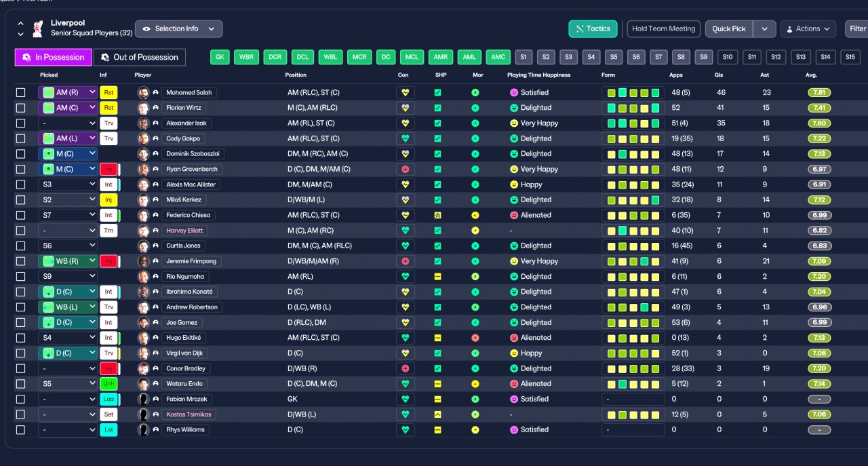
Task: Click Hugo Ekitiké's red morale icon
Action: pyautogui.click(x=475, y=338)
